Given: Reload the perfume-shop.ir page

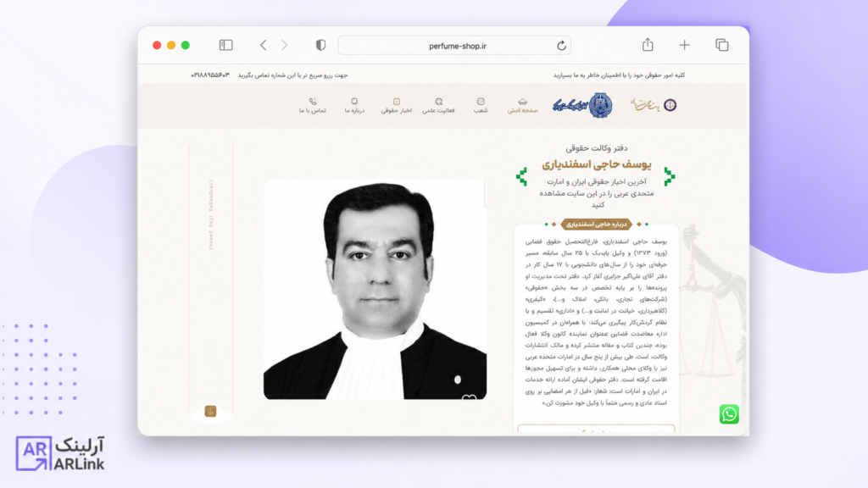Looking at the screenshot, I should pos(561,46).
